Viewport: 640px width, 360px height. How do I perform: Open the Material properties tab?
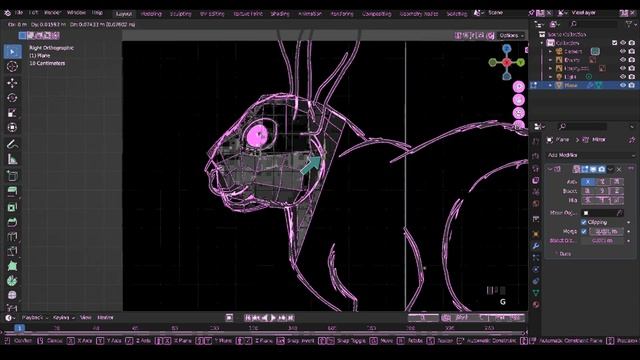(536, 304)
